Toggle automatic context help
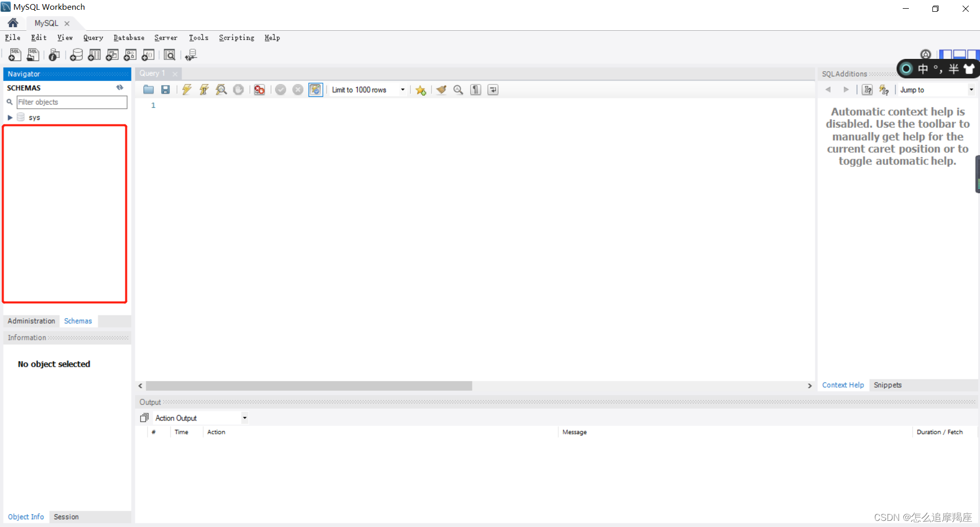This screenshot has width=980, height=527. point(884,90)
